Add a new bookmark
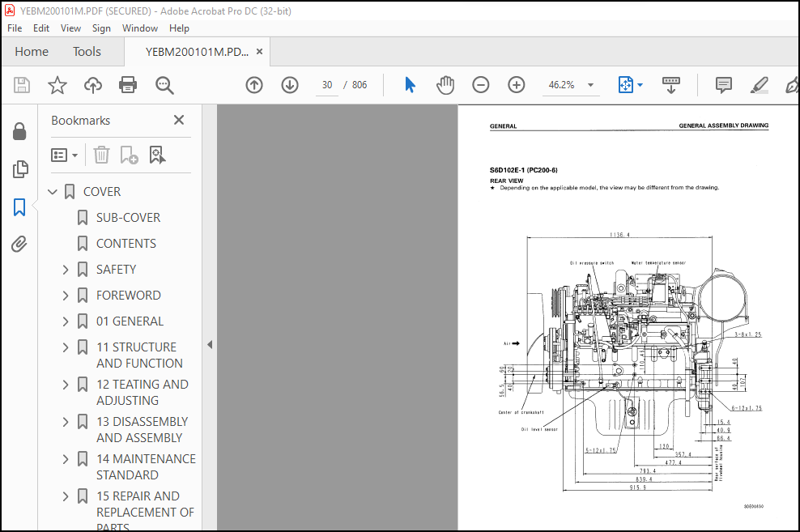 (x=129, y=155)
